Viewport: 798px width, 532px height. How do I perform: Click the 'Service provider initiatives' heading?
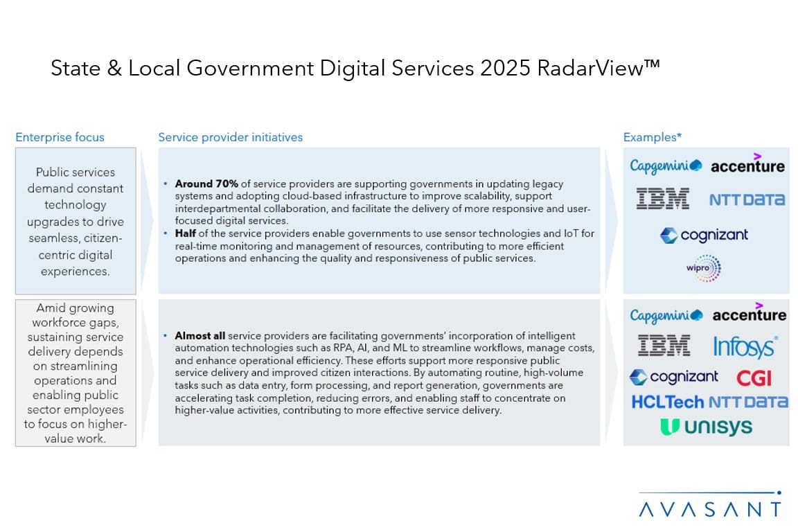(x=230, y=137)
